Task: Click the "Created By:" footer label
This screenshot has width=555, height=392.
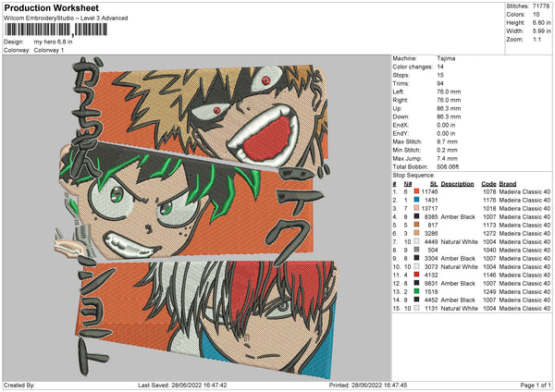Action: pyautogui.click(x=19, y=385)
